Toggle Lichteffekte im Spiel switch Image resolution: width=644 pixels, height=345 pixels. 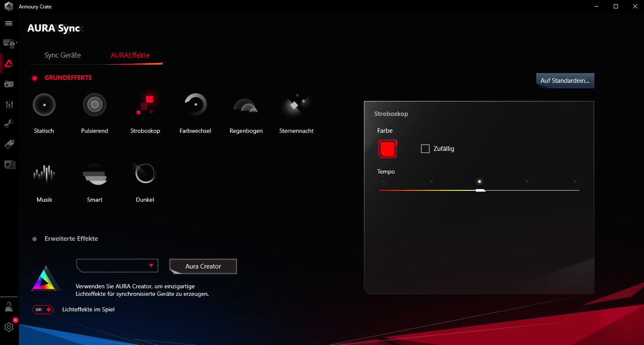click(x=42, y=310)
